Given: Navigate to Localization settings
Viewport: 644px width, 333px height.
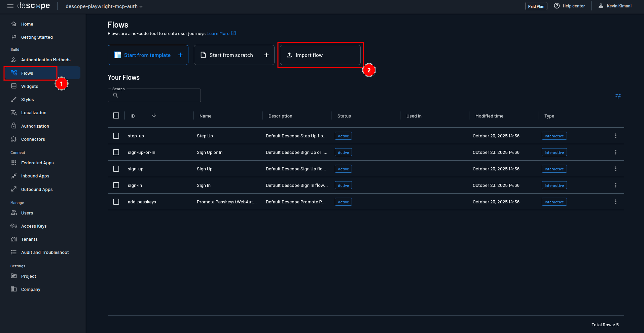Looking at the screenshot, I should click(34, 112).
